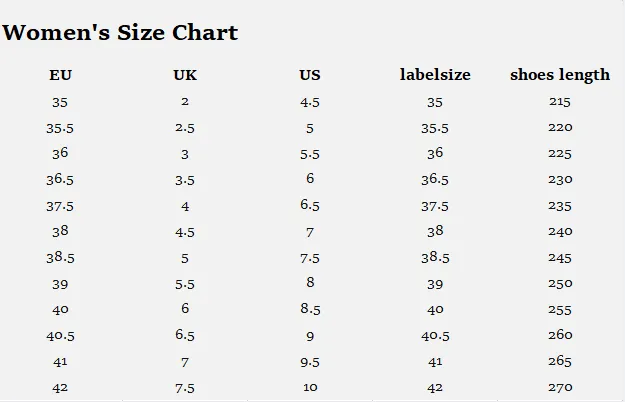Click US size 9.5 cell
The width and height of the screenshot is (625, 402).
[x=310, y=362]
